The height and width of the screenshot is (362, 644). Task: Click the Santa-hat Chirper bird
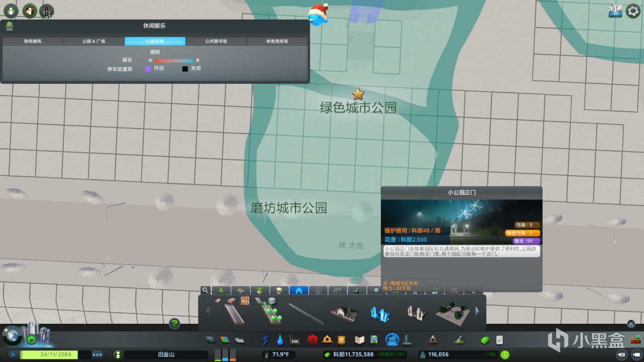pyautogui.click(x=317, y=15)
